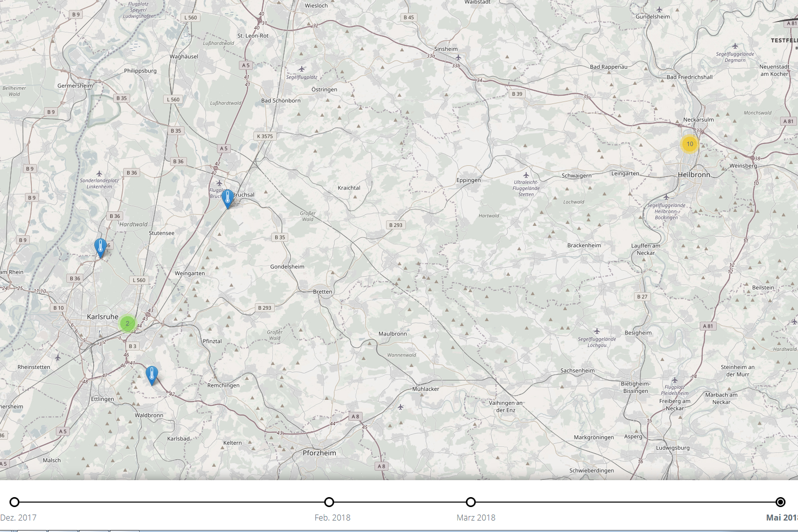Click the Segelfluggelände Lochgau plane icon
Screen dimensions: 798x532
[597, 331]
